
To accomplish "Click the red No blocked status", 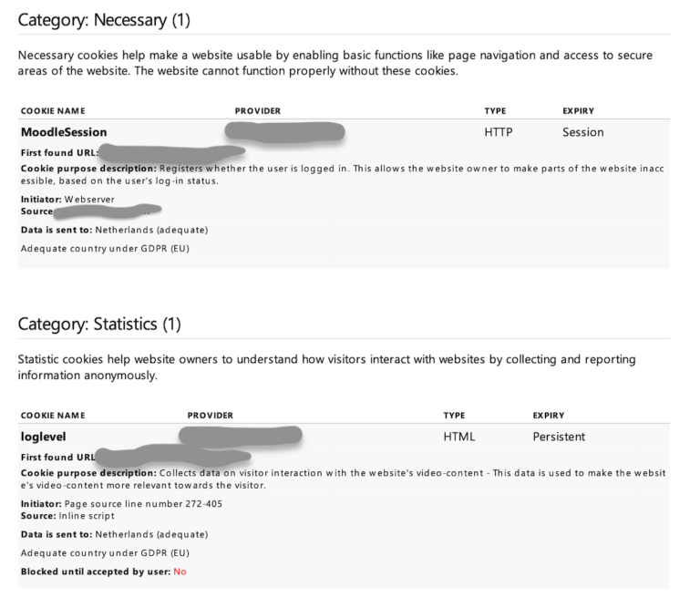I will click(x=180, y=572).
